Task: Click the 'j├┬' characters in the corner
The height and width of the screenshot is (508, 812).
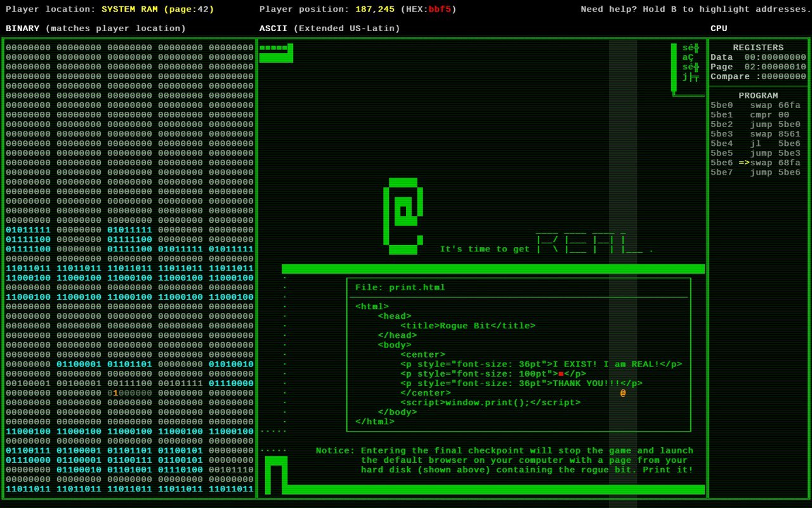Action: tap(691, 77)
